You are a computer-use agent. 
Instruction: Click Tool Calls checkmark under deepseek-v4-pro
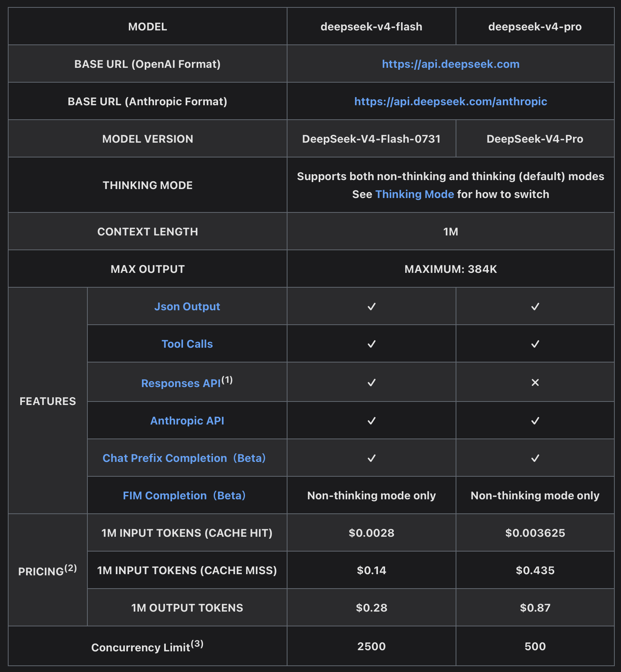pyautogui.click(x=535, y=344)
